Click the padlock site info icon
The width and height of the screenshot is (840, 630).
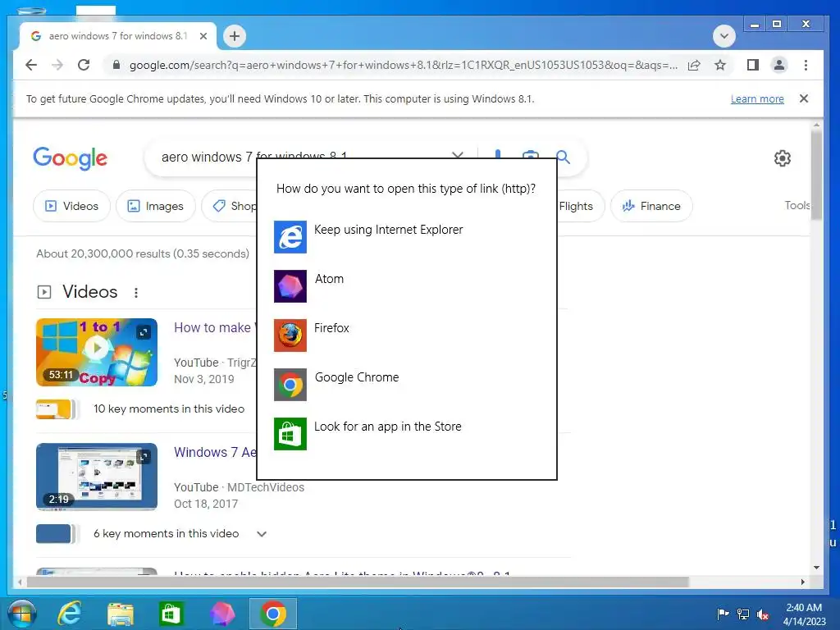(x=116, y=65)
